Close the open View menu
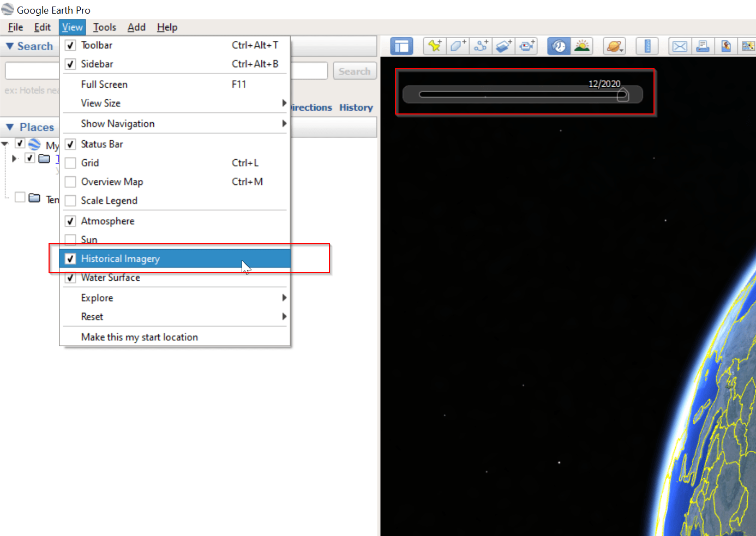 coord(73,27)
